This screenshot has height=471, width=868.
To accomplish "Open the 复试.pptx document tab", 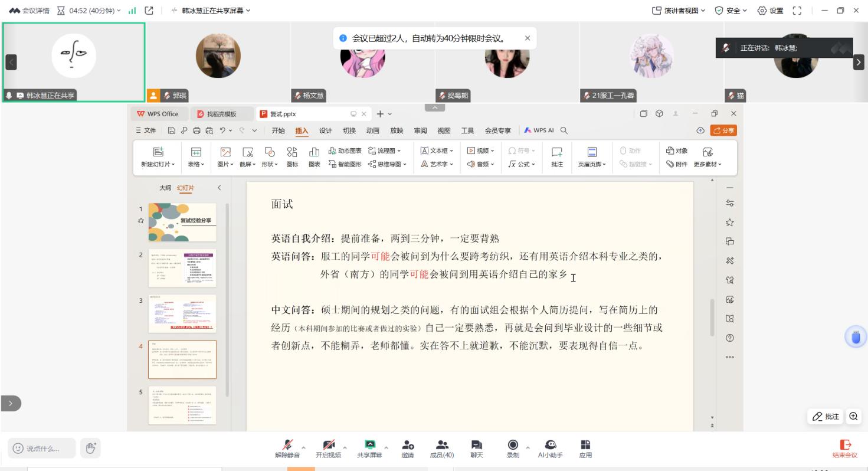I will pos(283,114).
